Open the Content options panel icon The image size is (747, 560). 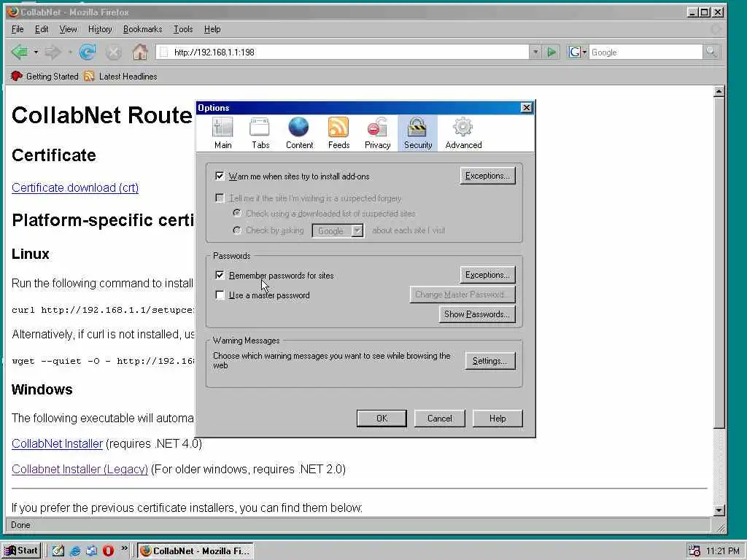click(299, 133)
